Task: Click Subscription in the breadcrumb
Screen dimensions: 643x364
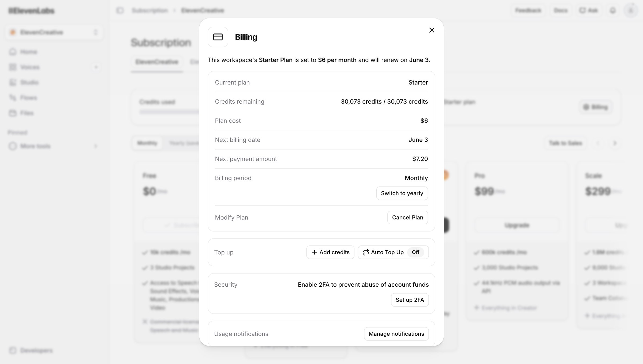Action: (x=150, y=10)
